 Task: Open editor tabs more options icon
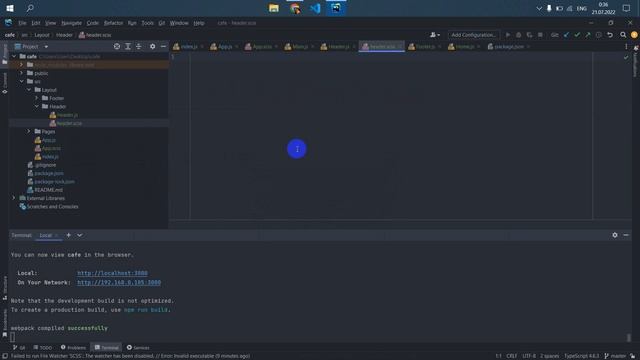pyautogui.click(x=626, y=47)
